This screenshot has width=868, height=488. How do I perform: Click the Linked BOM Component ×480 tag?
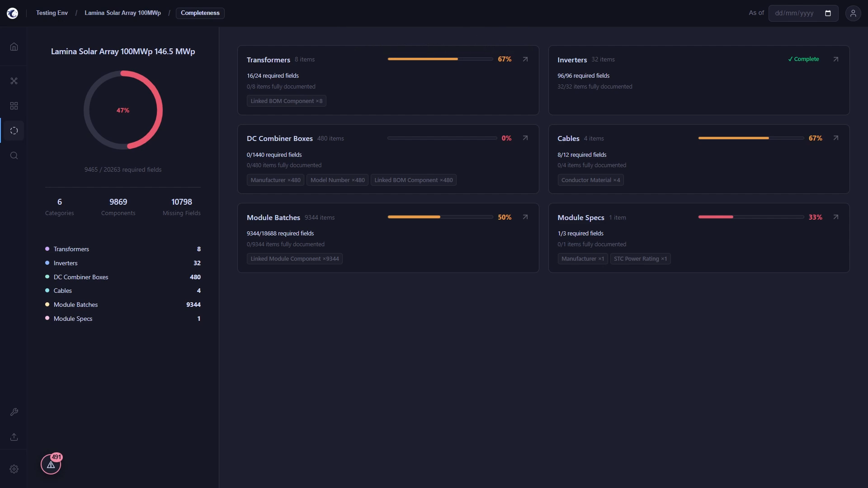click(x=414, y=180)
